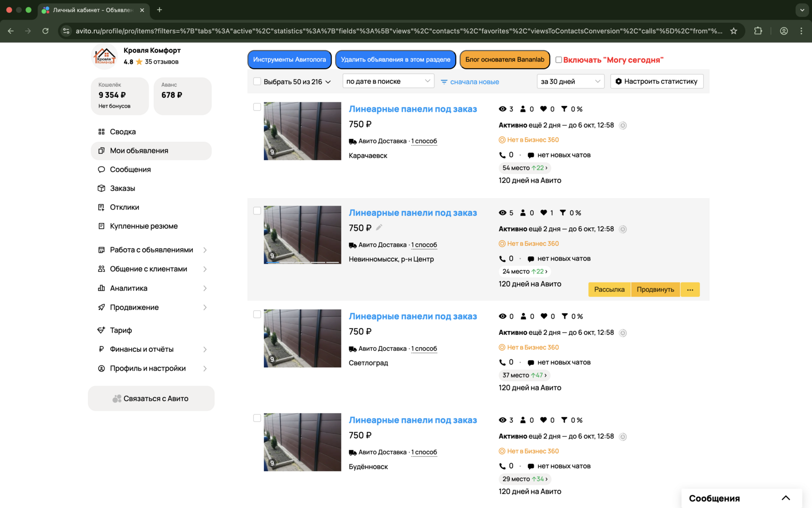This screenshot has width=812, height=508.
Task: Open the за 30 дней period dropdown
Action: [570, 81]
